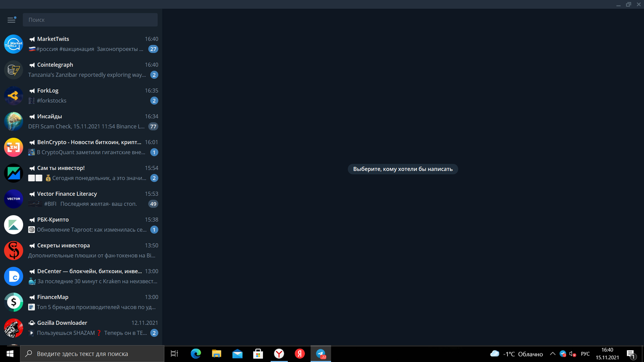Select the MarketTwits chat title
The image size is (644, 362).
coord(53,39)
